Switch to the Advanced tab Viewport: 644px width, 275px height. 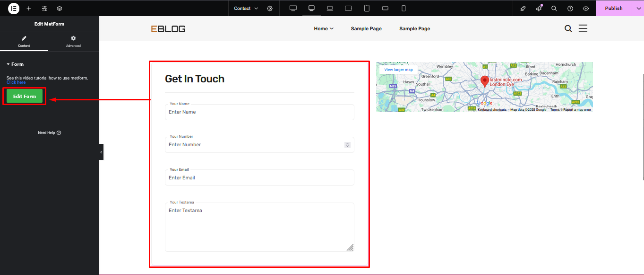tap(73, 41)
